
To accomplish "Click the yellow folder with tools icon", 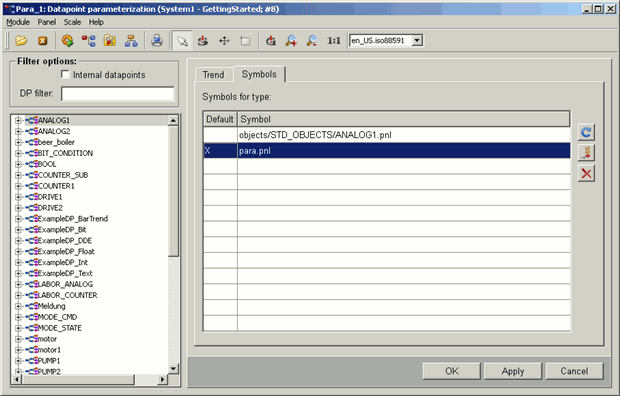I will pyautogui.click(x=110, y=40).
